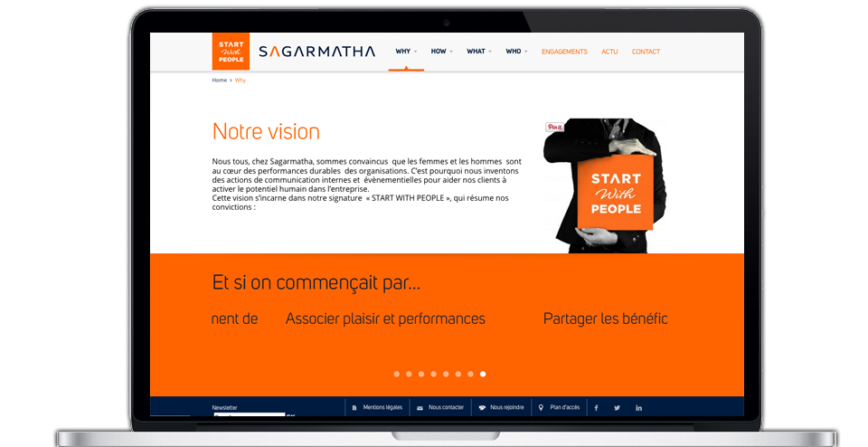The image size is (868, 447).
Task: Open the Twitter bird icon
Action: 617,408
